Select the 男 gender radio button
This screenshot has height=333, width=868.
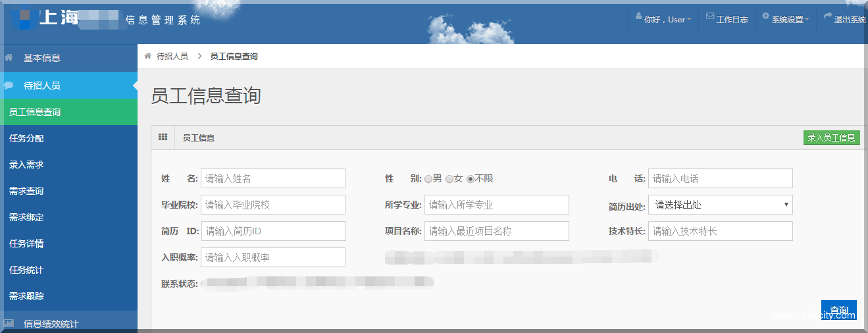tap(428, 178)
